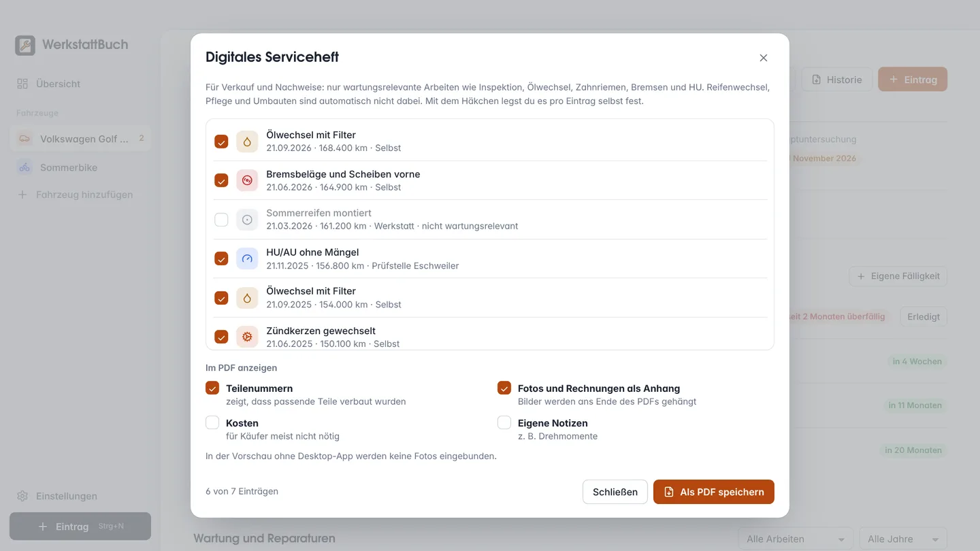
Task: Open Übersicht in the sidebar
Action: pyautogui.click(x=80, y=84)
